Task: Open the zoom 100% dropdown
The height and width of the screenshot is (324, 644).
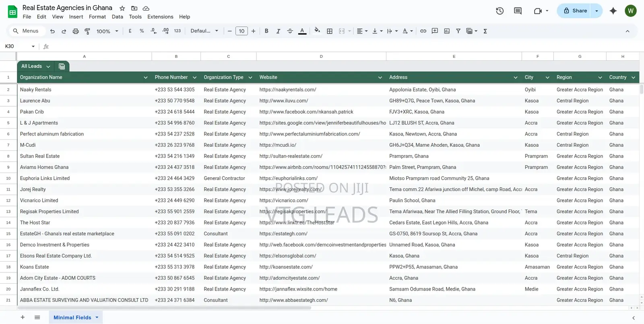Action: (x=107, y=31)
